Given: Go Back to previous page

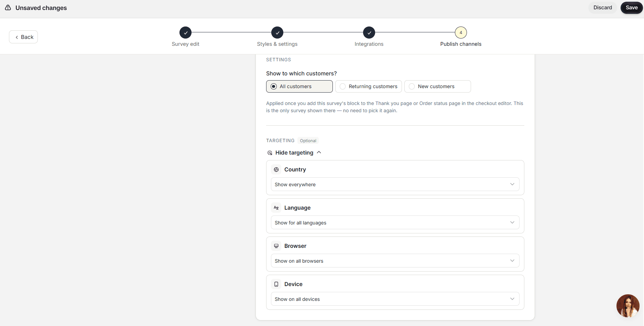Looking at the screenshot, I should [x=23, y=37].
